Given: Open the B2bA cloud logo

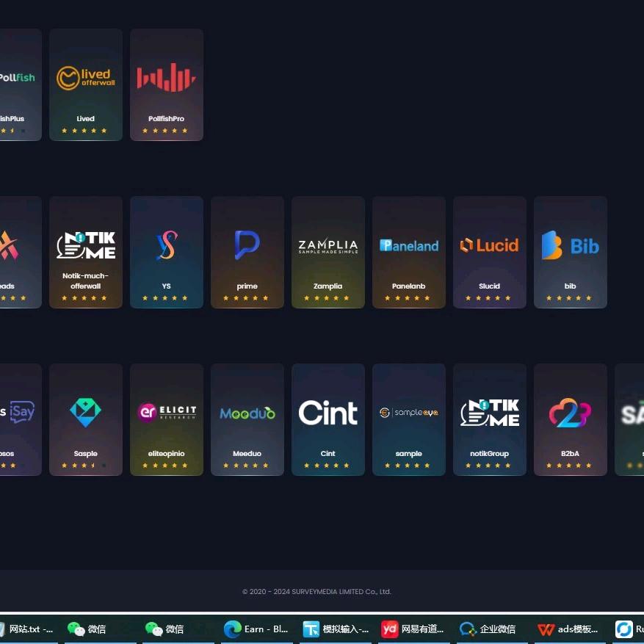Looking at the screenshot, I should point(571,413).
